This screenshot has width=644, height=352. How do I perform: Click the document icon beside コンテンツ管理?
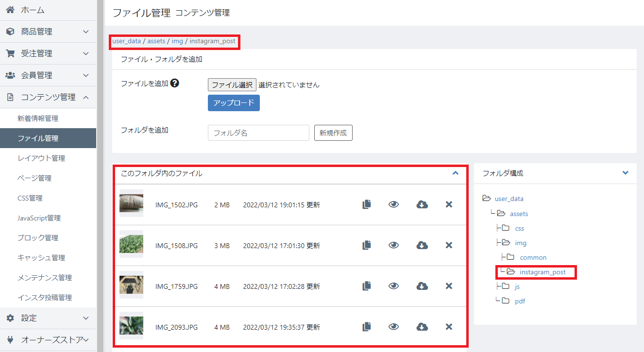10,97
